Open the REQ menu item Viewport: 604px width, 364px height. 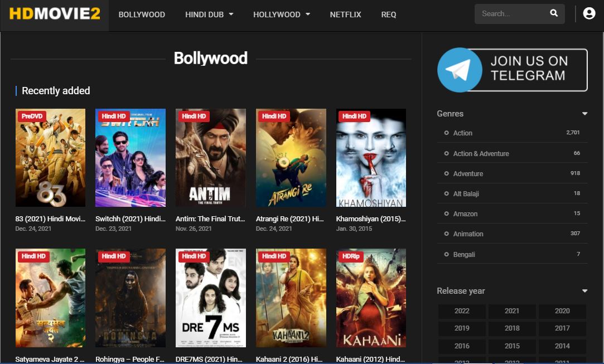(388, 14)
